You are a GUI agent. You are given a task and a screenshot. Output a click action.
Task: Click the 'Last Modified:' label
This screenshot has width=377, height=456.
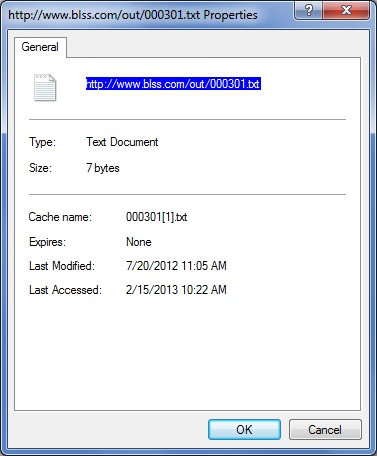tap(62, 266)
